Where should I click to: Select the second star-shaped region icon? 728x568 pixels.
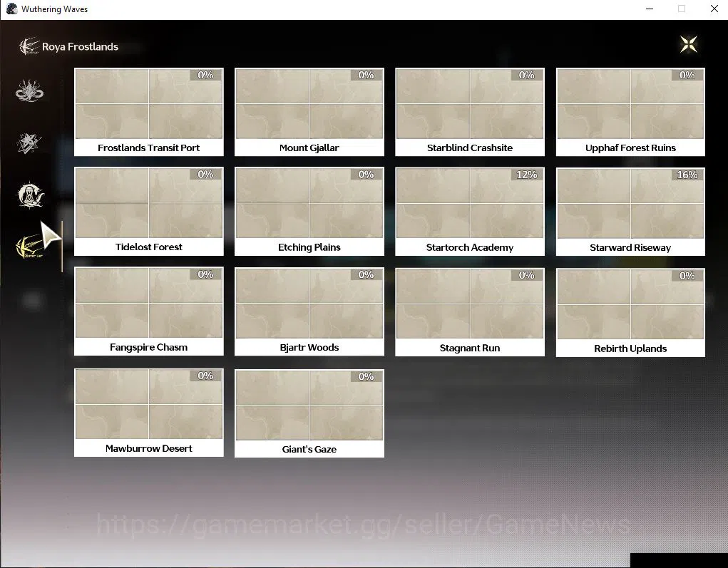[x=29, y=143]
